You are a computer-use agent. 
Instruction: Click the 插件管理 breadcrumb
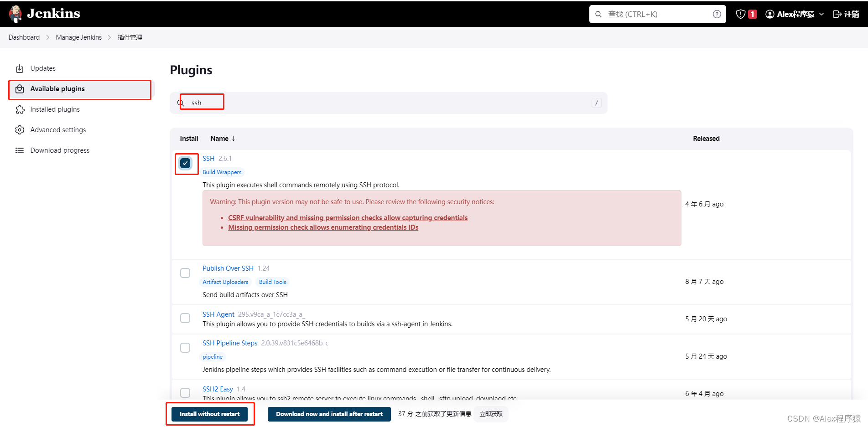click(130, 37)
